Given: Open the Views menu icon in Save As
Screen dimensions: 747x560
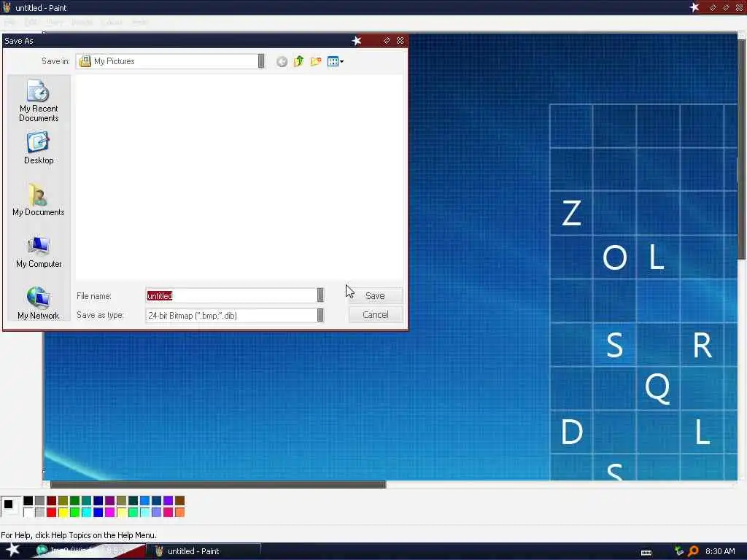Looking at the screenshot, I should point(336,61).
